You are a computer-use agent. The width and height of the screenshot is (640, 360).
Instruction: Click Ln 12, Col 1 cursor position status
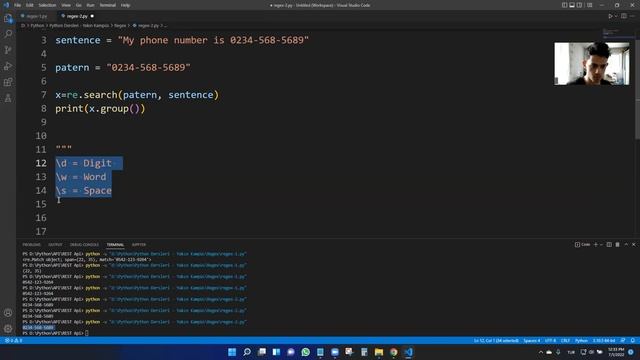(x=496, y=340)
